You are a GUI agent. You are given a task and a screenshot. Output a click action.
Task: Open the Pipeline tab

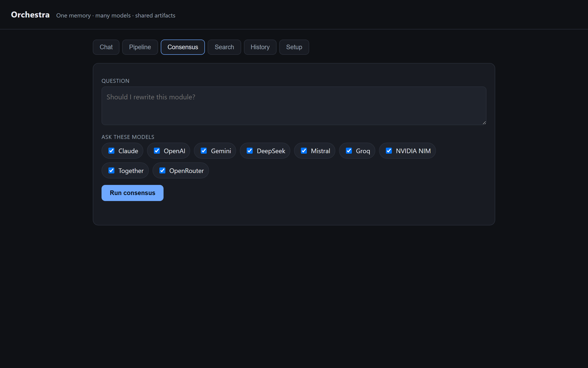pos(140,47)
